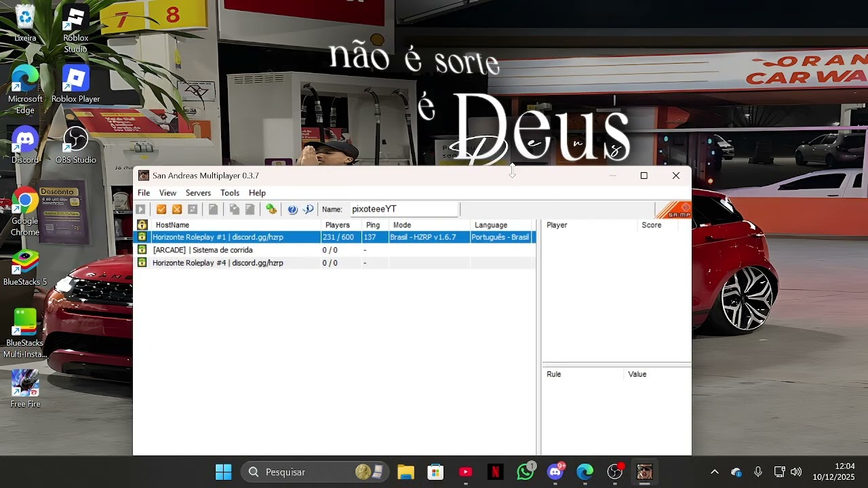Click the Player column header in right panel

point(590,225)
